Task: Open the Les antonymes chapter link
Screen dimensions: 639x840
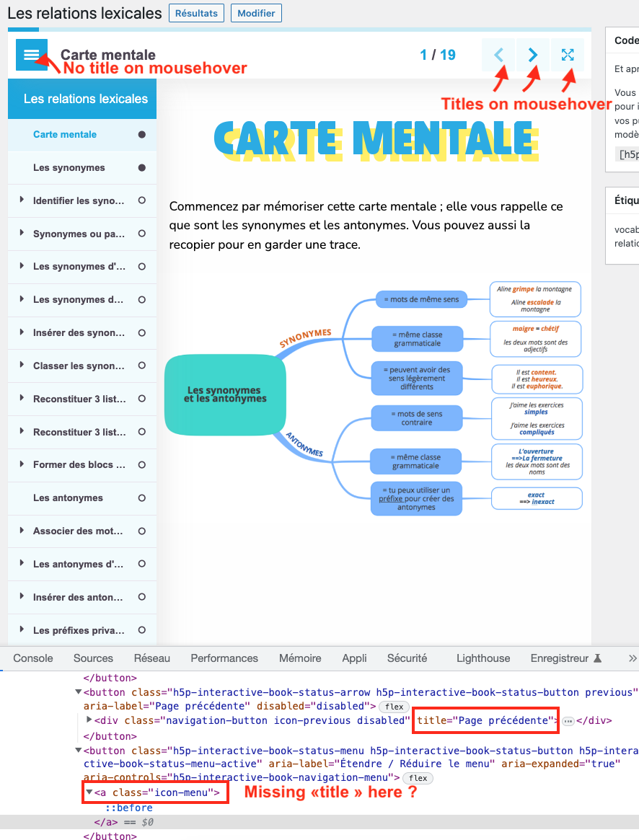Action: pos(68,498)
